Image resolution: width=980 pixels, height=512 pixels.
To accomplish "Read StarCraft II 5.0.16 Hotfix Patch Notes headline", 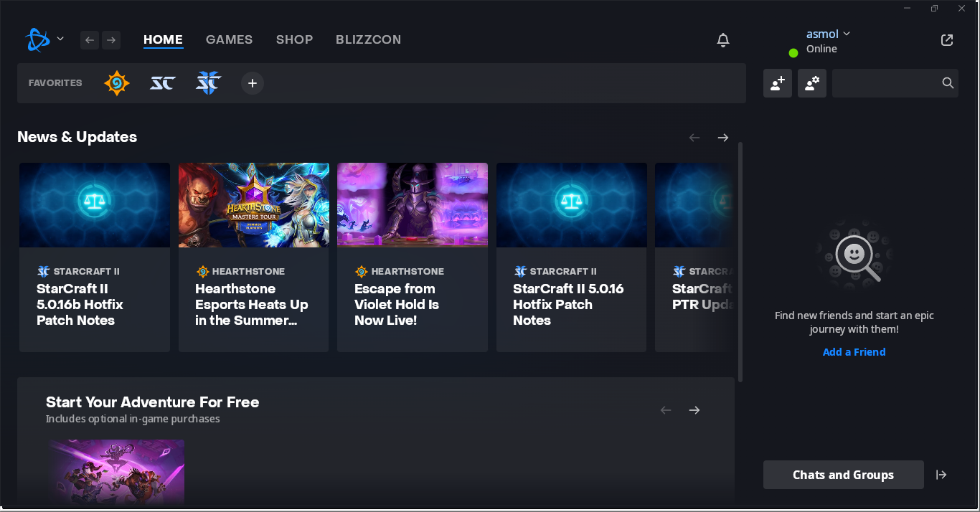I will pos(568,305).
